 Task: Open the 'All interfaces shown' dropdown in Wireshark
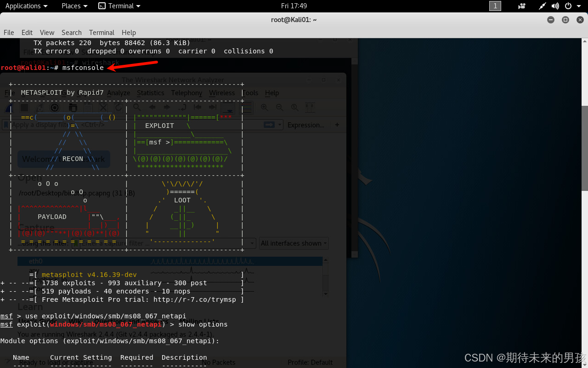pos(294,243)
